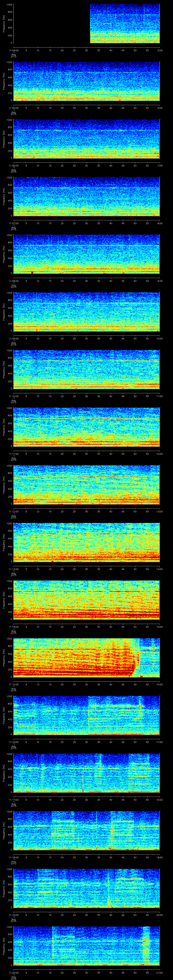The image size is (173, 980).
Task: Open the spectrogram panel beginning at 11:18:00
Action: [87, 831]
